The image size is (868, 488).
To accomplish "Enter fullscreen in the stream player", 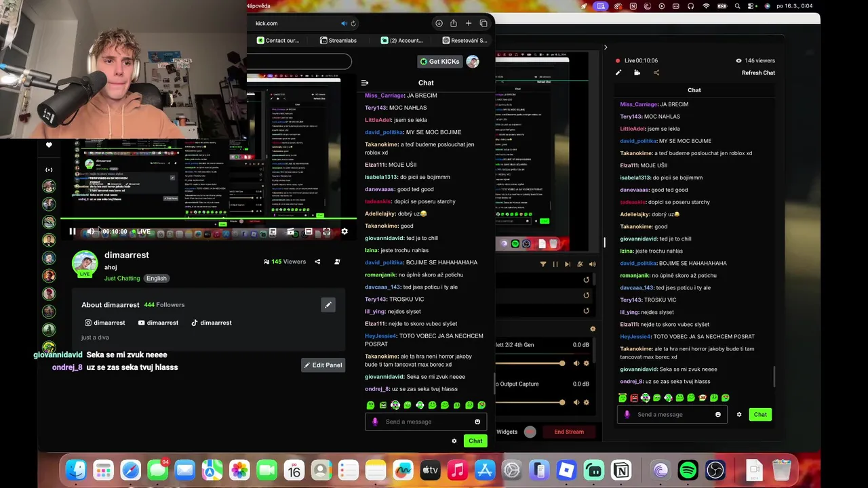I will pyautogui.click(x=326, y=232).
